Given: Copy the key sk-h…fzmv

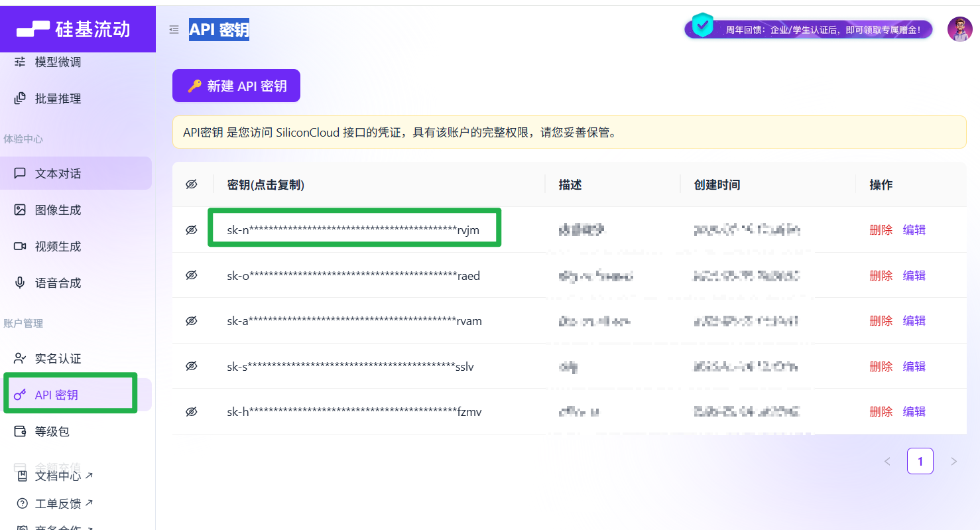Looking at the screenshot, I should (354, 412).
